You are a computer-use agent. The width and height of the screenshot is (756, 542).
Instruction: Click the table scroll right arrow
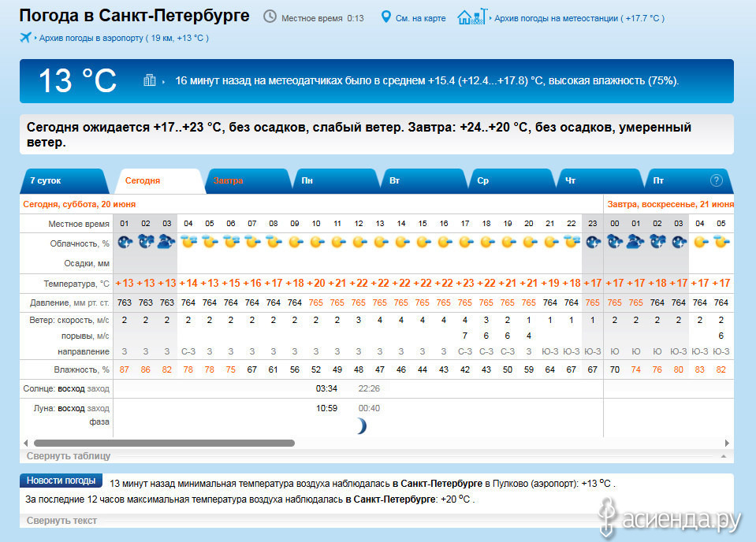click(x=727, y=443)
